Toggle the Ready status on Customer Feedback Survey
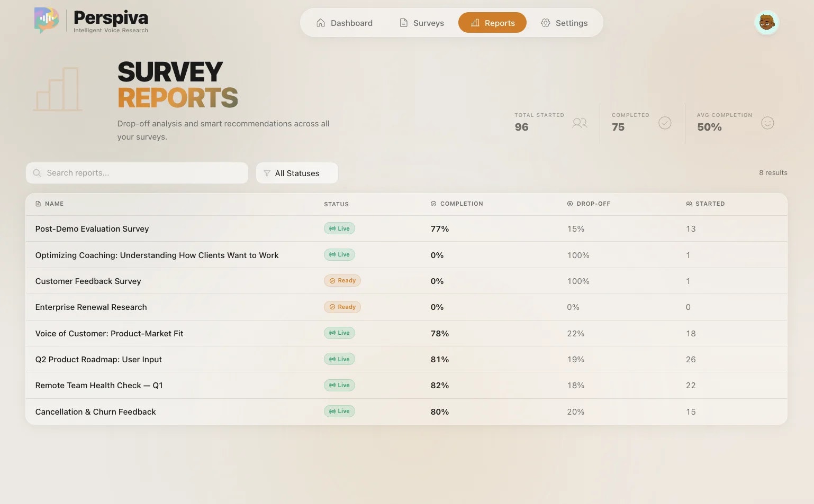Image resolution: width=814 pixels, height=504 pixels. pos(342,280)
